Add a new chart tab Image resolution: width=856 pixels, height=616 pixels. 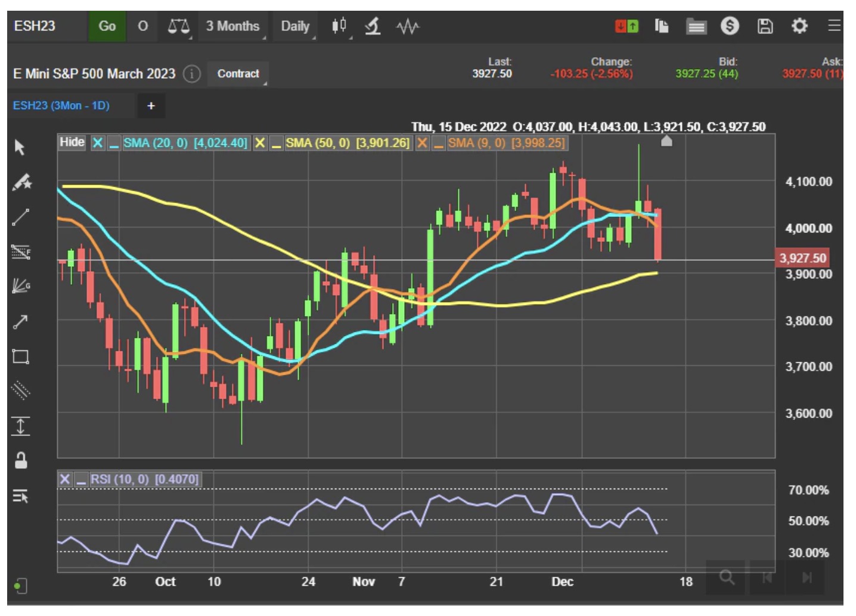(151, 105)
